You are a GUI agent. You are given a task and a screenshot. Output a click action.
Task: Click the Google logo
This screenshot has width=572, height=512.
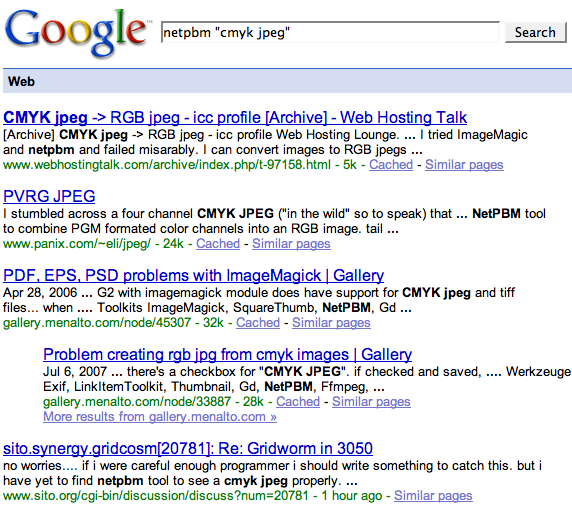tap(77, 33)
